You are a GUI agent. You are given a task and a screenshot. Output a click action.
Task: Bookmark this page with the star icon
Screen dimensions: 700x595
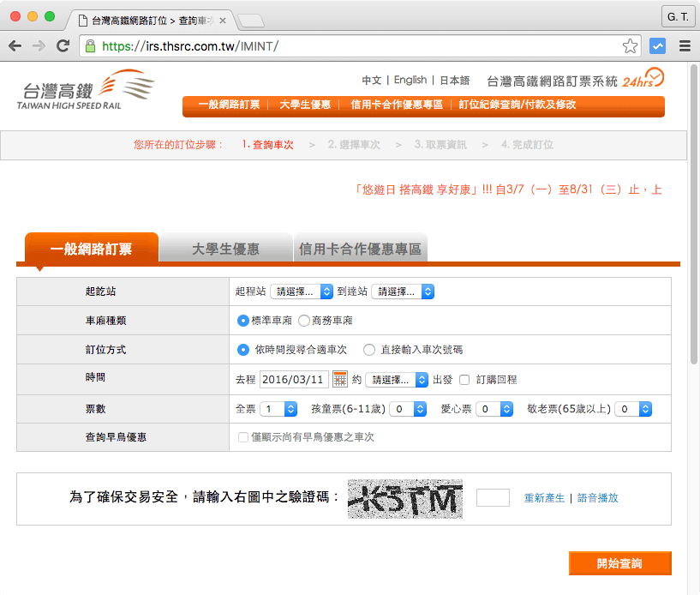(x=630, y=46)
